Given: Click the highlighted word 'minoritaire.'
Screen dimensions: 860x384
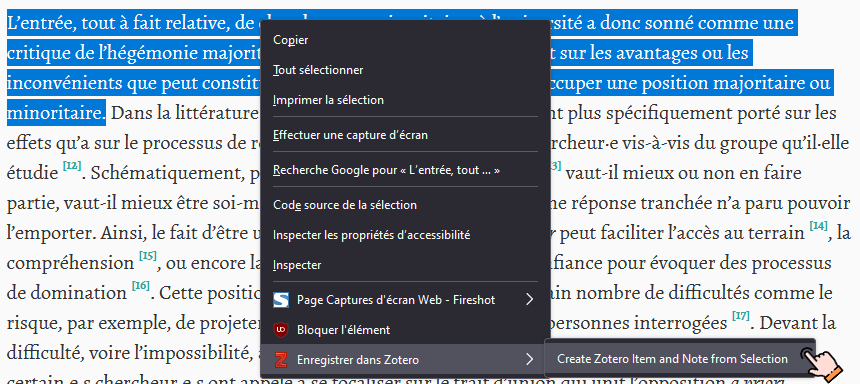Looking at the screenshot, I should [x=56, y=114].
